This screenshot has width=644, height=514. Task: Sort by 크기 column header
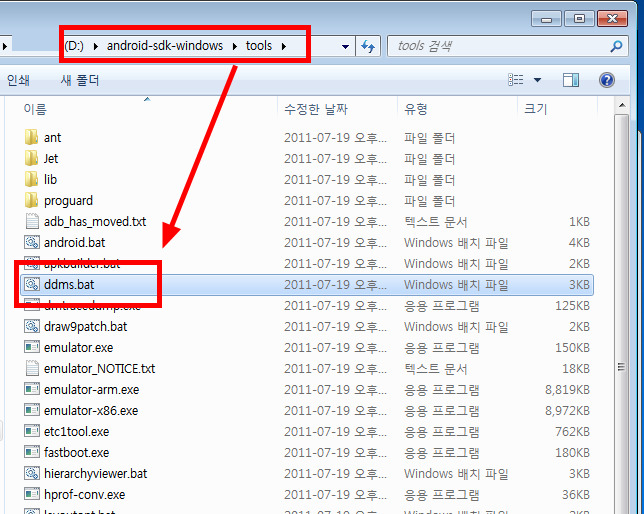click(x=557, y=109)
